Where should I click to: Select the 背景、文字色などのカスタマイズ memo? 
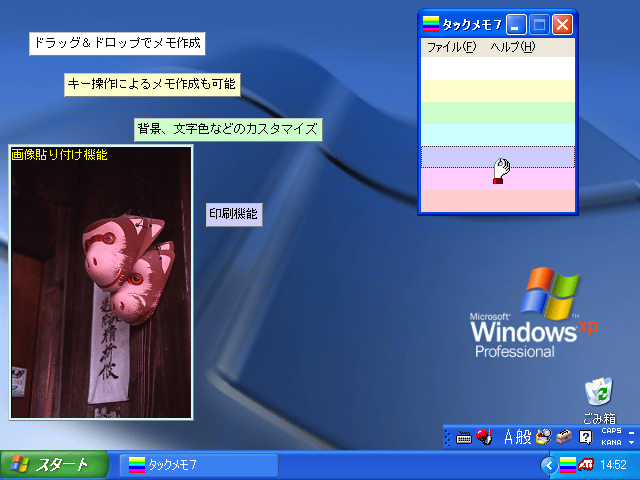[x=228, y=130]
